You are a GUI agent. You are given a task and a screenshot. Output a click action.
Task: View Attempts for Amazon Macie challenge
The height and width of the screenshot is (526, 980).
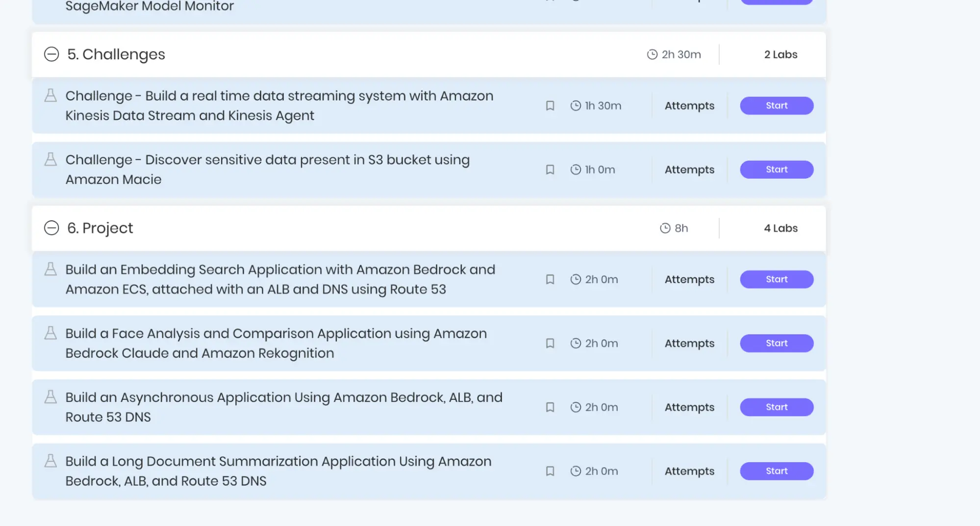point(689,170)
